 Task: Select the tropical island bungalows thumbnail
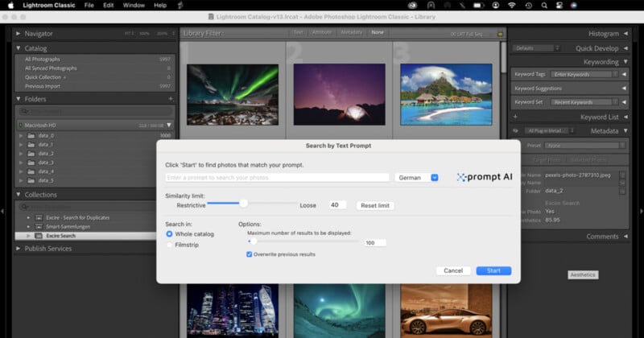click(x=446, y=94)
